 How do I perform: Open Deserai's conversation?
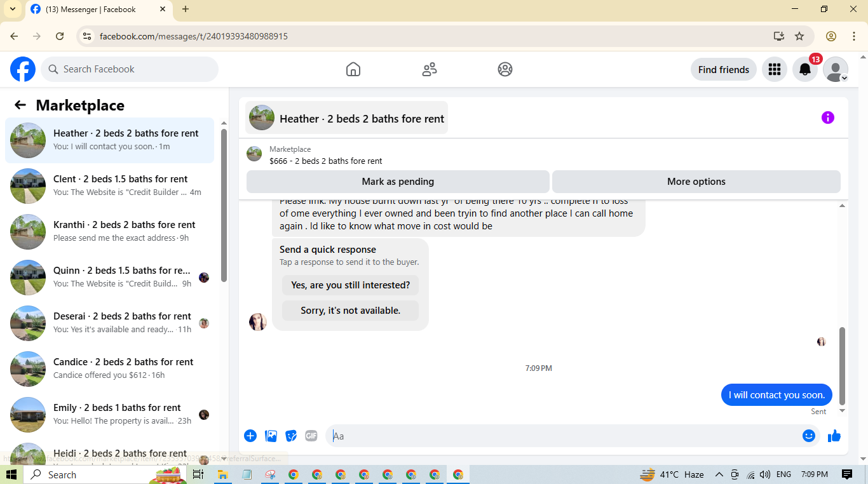click(109, 323)
